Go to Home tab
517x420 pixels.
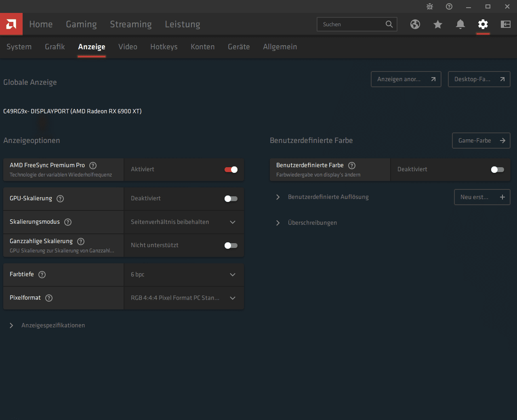(x=41, y=24)
